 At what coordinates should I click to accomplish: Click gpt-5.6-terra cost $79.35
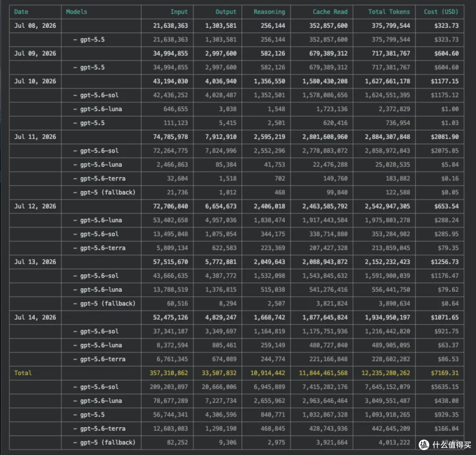(x=448, y=248)
